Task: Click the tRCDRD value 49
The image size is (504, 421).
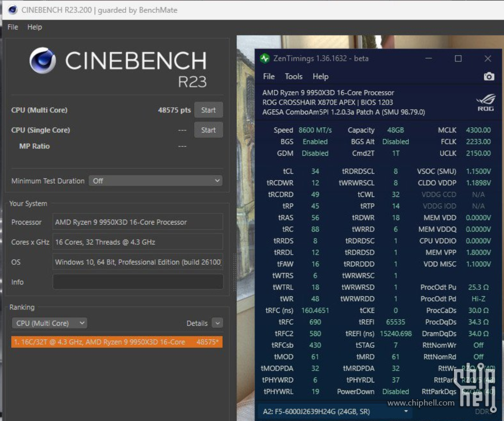Action: tap(315, 194)
